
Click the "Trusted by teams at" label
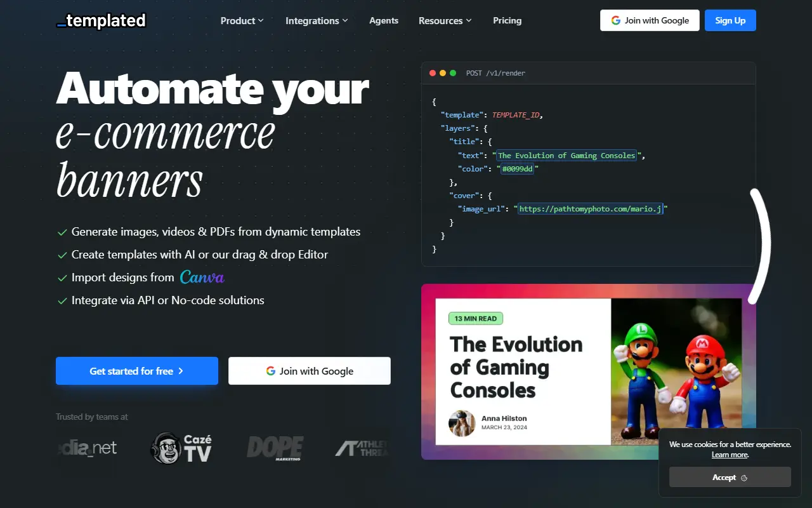click(92, 417)
